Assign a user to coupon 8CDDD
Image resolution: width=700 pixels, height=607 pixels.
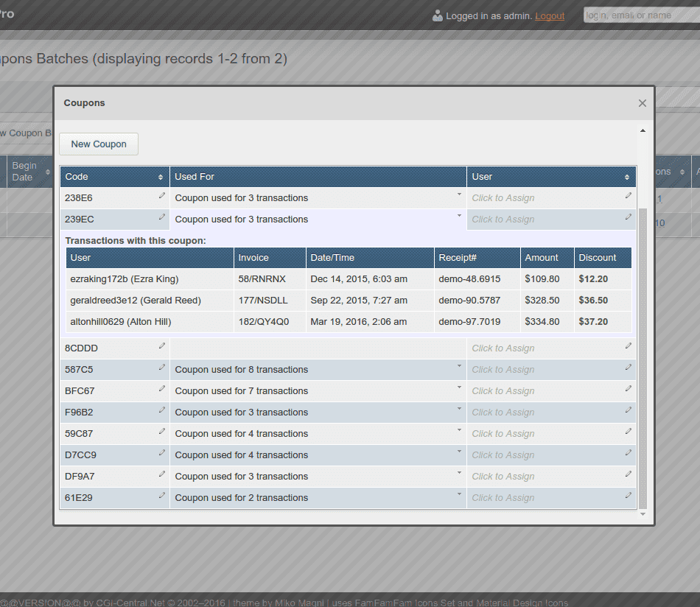tap(503, 348)
